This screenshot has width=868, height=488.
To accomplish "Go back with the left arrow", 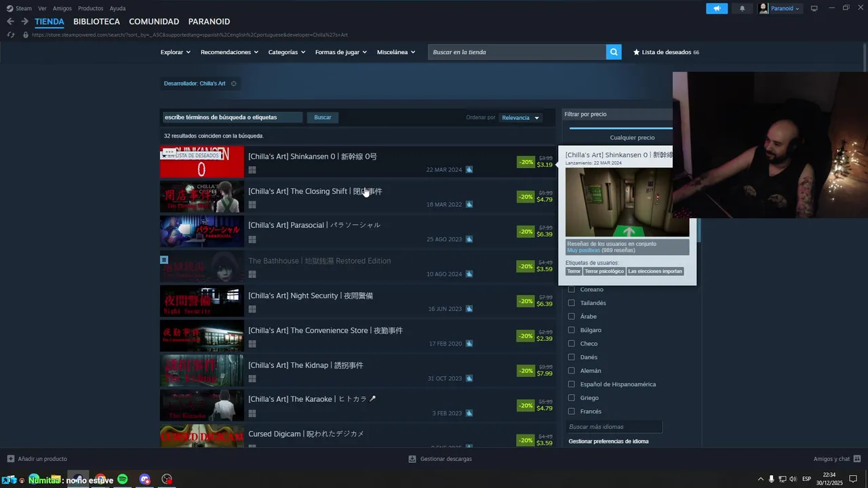I will pos(10,22).
